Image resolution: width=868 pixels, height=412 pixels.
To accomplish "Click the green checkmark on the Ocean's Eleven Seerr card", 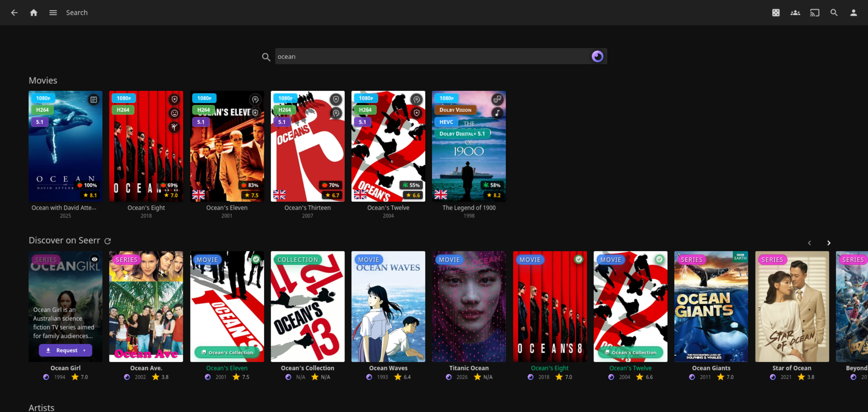I will click(x=256, y=259).
